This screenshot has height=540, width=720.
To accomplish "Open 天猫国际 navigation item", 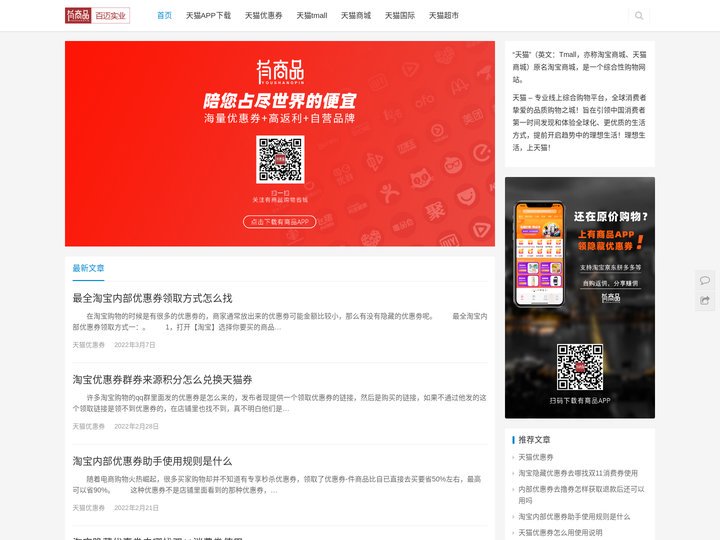I will click(x=400, y=16).
